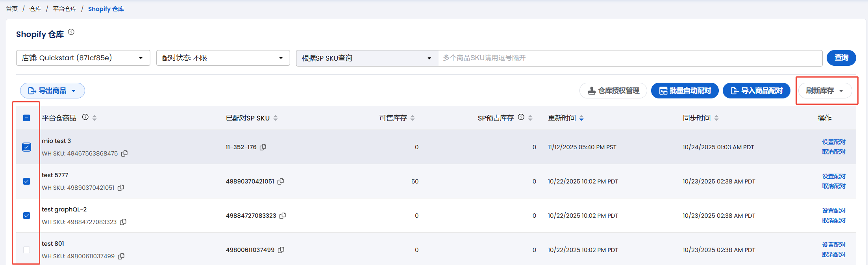This screenshot has height=265, width=868.
Task: Click the 批量自动配对 button
Action: pos(685,91)
